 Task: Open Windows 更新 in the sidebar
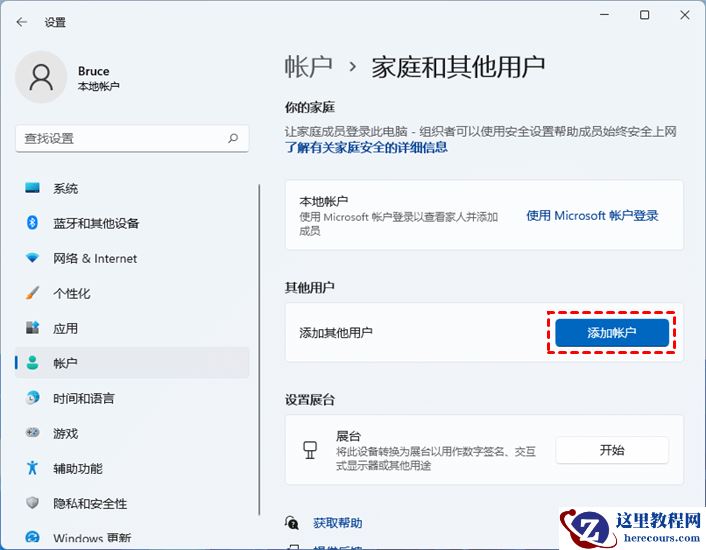click(132, 538)
